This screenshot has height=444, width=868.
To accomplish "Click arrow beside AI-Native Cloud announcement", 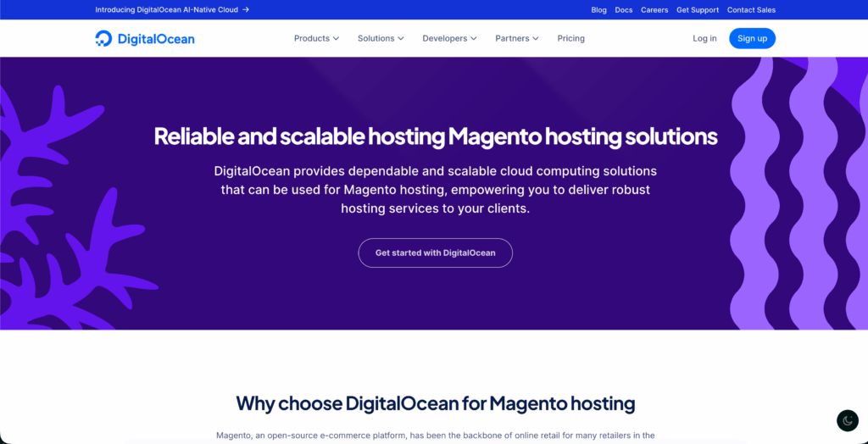I will (246, 9).
